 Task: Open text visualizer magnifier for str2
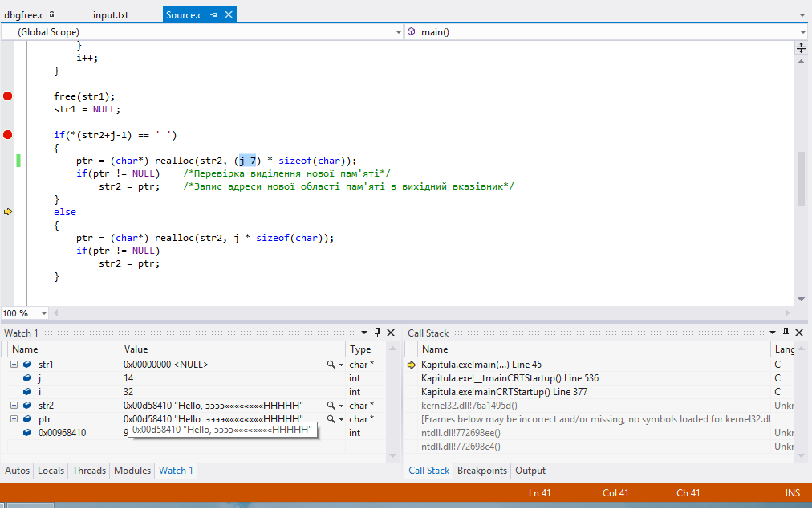[x=331, y=406]
